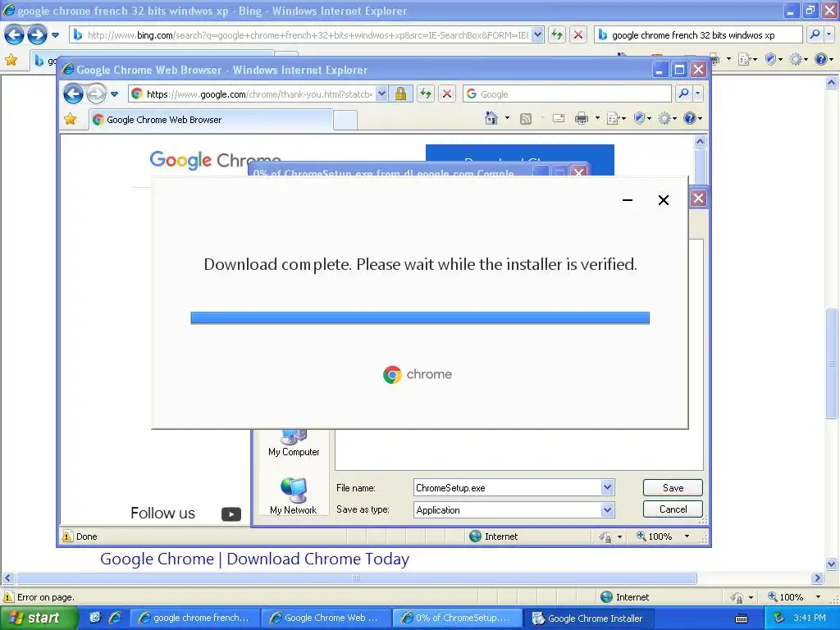Switch to 0% of ChromeSetup taskbar item
The width and height of the screenshot is (840, 630).
tap(458, 618)
